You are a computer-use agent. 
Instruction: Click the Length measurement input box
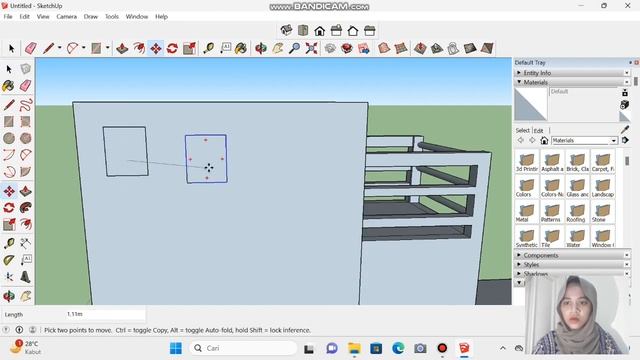(x=104, y=314)
